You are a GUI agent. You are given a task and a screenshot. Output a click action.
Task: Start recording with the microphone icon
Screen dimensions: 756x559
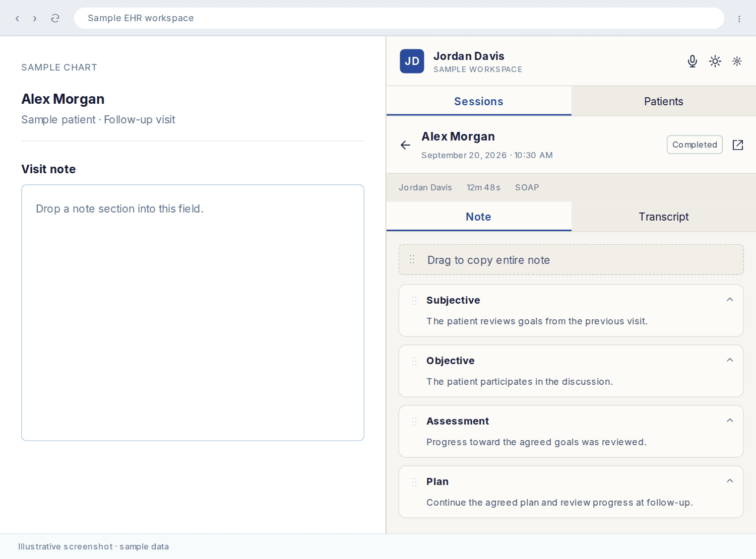coord(692,61)
